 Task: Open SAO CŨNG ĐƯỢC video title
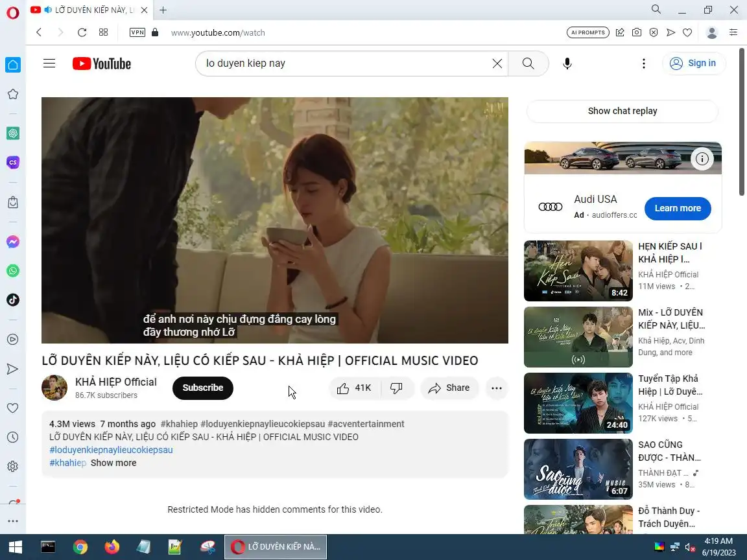click(x=669, y=451)
